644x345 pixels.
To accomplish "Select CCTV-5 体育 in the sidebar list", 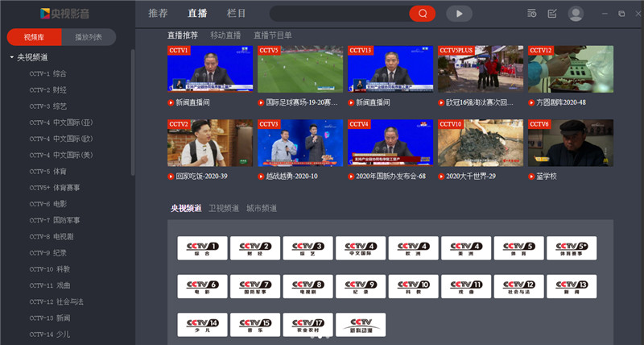I will click(x=47, y=172).
